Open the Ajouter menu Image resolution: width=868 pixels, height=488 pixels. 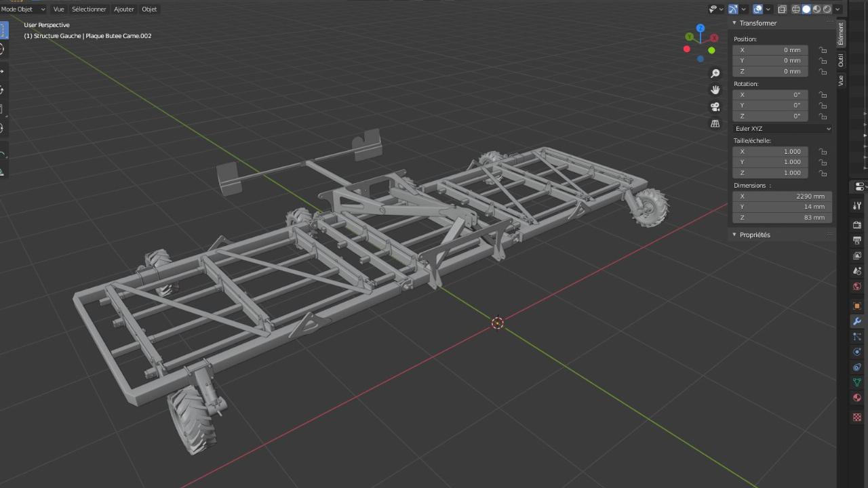pos(124,9)
